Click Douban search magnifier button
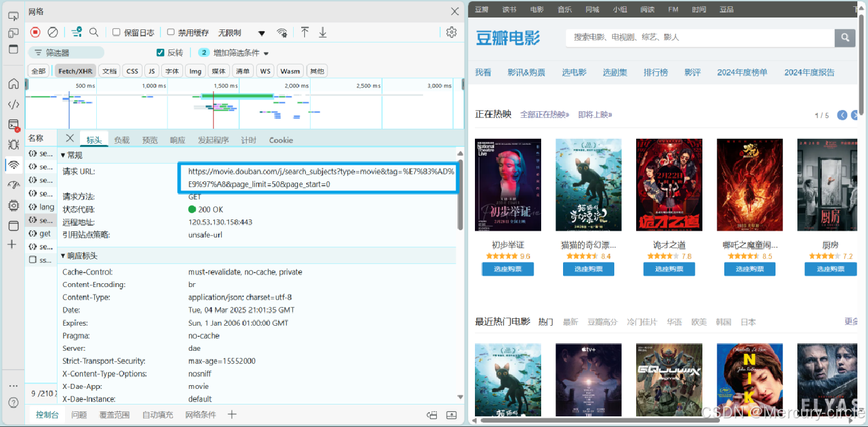Viewport: 868px width, 427px height. [844, 38]
